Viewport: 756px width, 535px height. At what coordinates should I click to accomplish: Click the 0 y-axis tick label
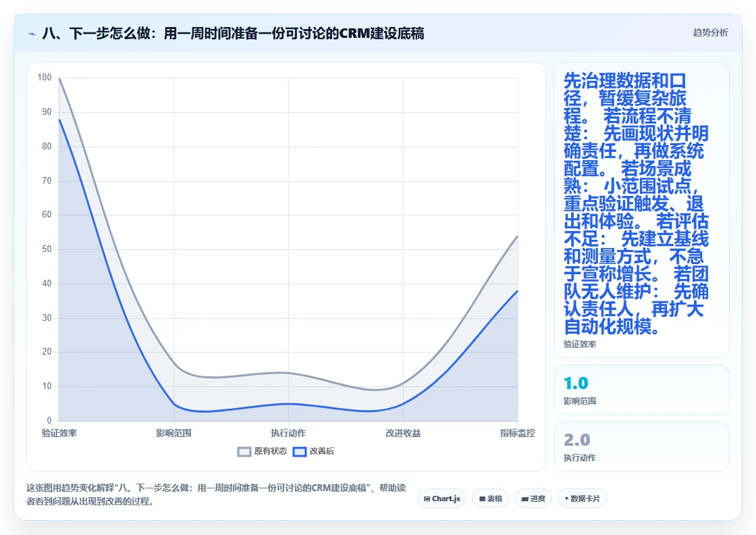pyautogui.click(x=49, y=421)
